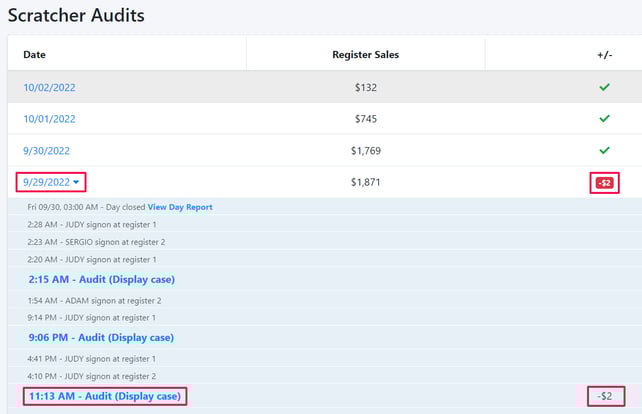Click the +/- column header
642x414 pixels.
pos(603,55)
